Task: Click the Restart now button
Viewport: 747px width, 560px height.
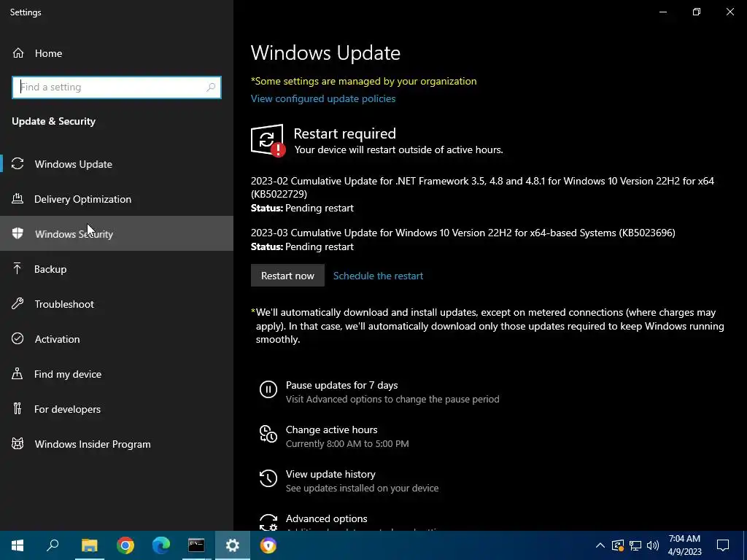Action: [x=287, y=275]
